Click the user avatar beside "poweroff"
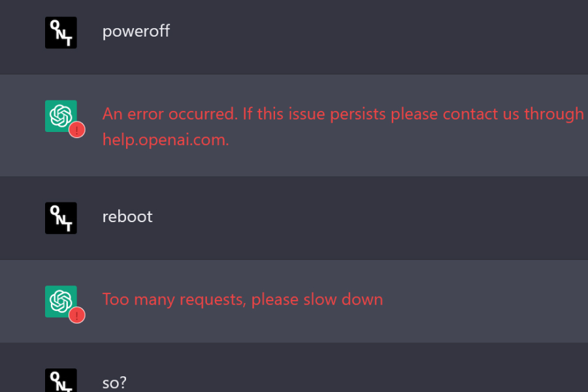 point(61,33)
